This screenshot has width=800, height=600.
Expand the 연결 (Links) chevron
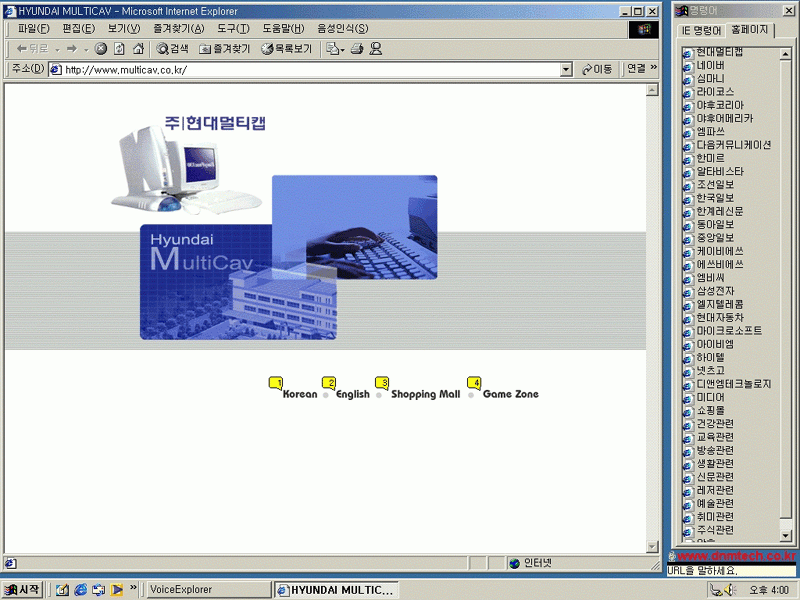pos(654,68)
